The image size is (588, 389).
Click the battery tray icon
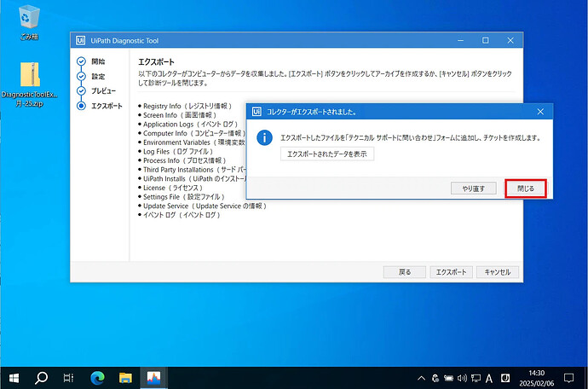point(448,378)
